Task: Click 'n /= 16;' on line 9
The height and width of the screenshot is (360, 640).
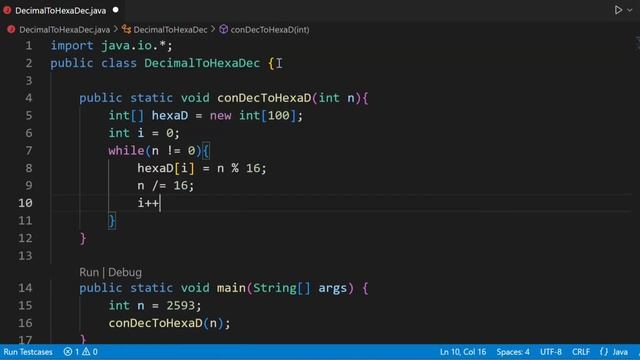Action: pos(166,186)
